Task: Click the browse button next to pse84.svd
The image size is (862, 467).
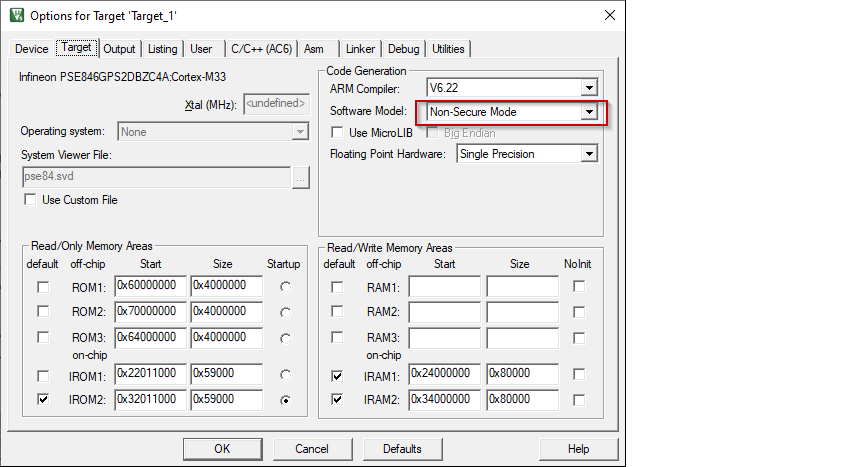Action: point(301,177)
